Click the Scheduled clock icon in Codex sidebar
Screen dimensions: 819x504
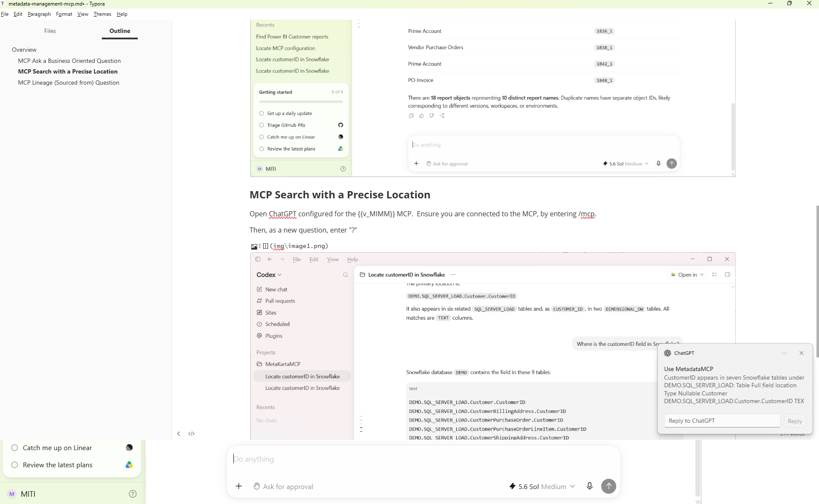point(259,324)
